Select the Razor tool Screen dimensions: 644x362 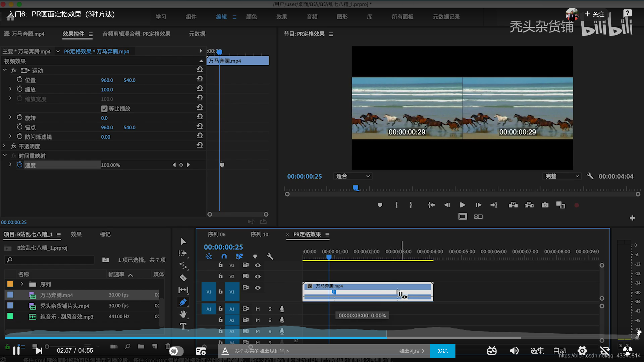point(183,278)
